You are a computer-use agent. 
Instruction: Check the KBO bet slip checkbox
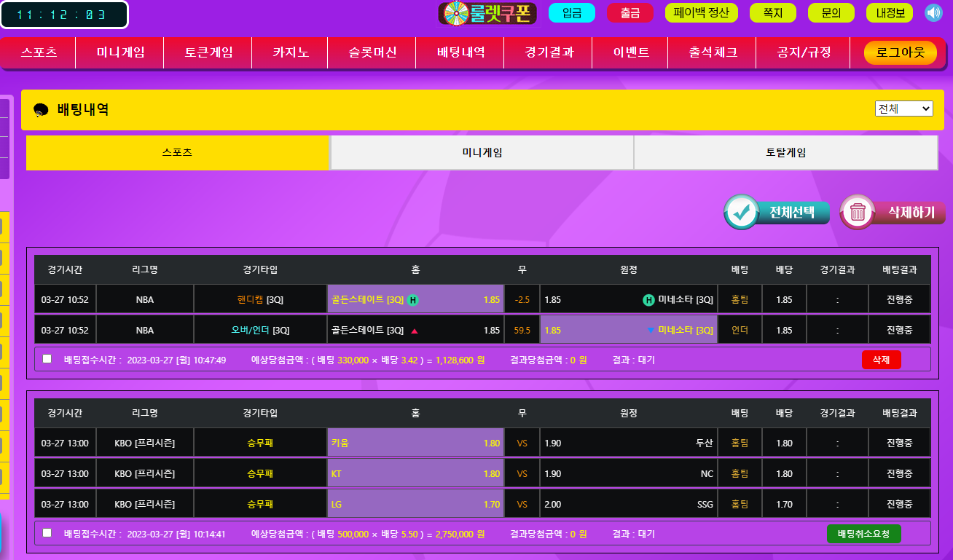click(47, 533)
